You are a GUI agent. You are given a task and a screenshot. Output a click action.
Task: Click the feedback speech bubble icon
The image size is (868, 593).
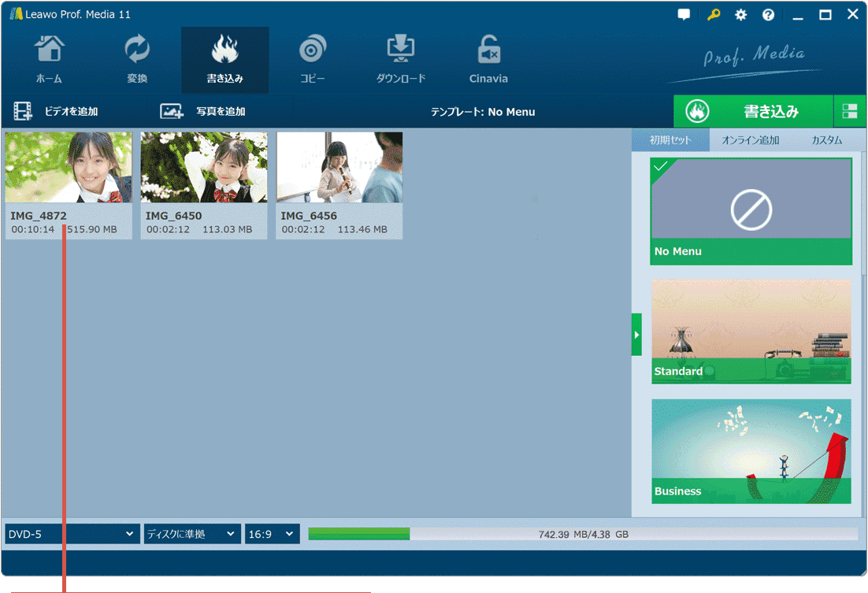pos(684,15)
